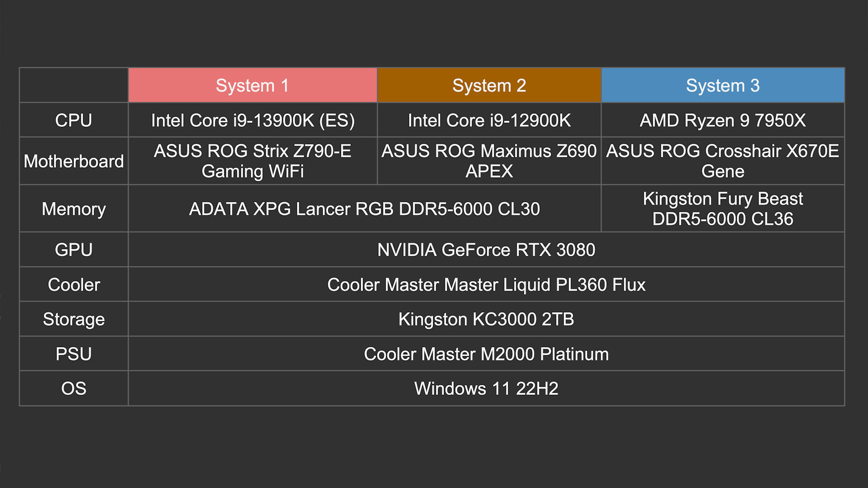Viewport: 868px width, 488px height.
Task: Click the System 2 column header
Action: point(489,85)
